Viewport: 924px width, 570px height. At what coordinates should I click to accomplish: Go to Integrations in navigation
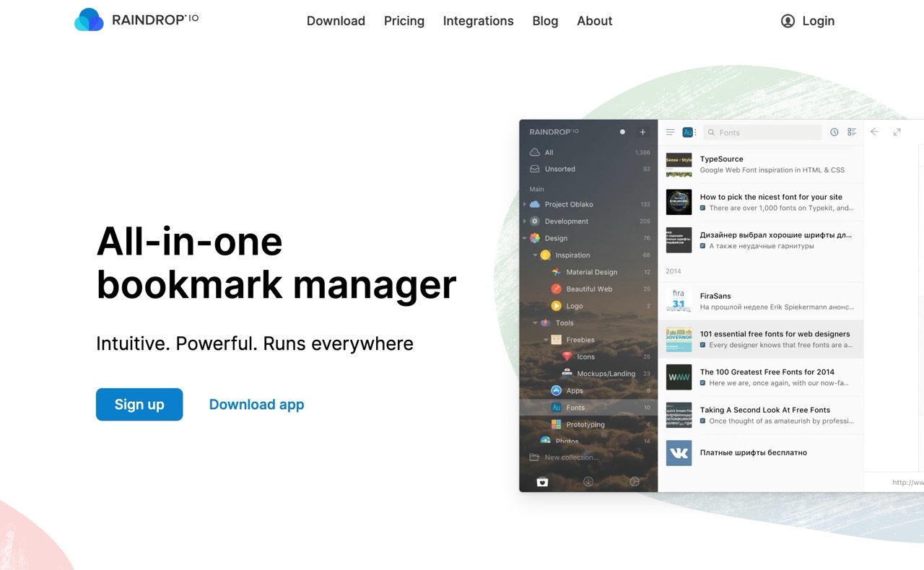[x=479, y=21]
